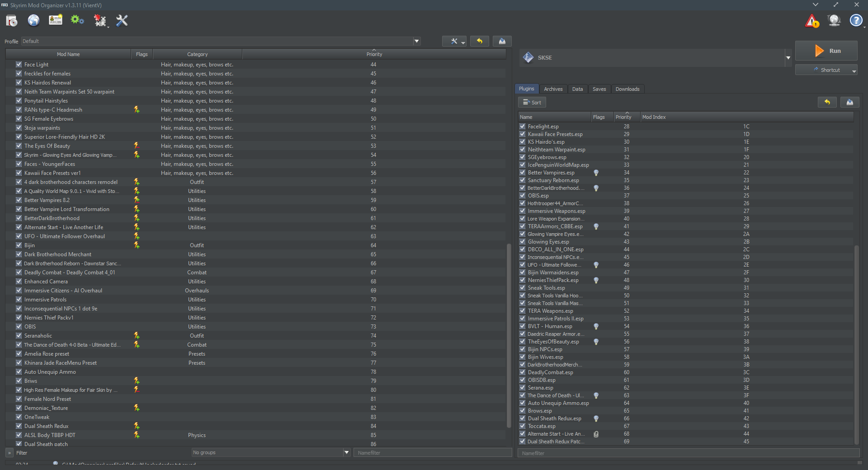Select Deadly Combat - Deadly Combat 4_01 row
The image size is (868, 470).
(256, 272)
